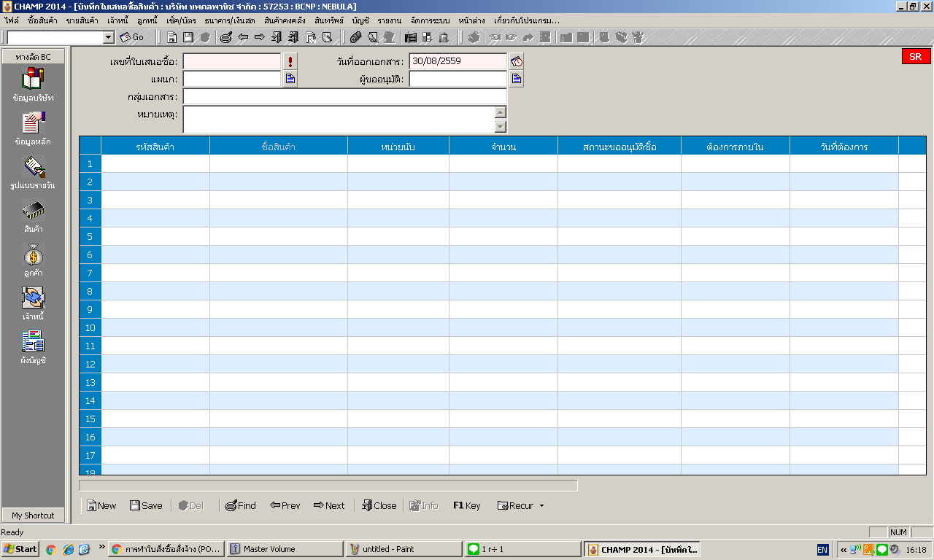Click the Next button
934x560 pixels.
point(329,505)
